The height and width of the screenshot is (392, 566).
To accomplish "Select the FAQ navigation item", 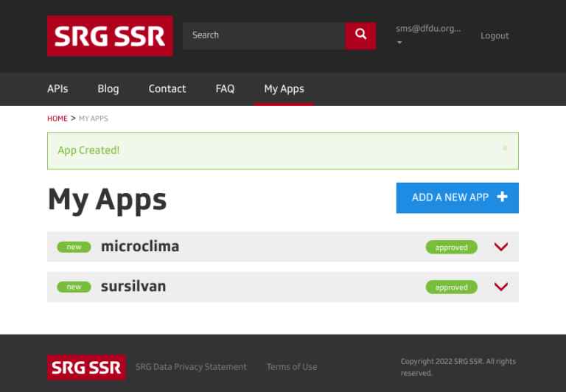I will click(x=225, y=88).
